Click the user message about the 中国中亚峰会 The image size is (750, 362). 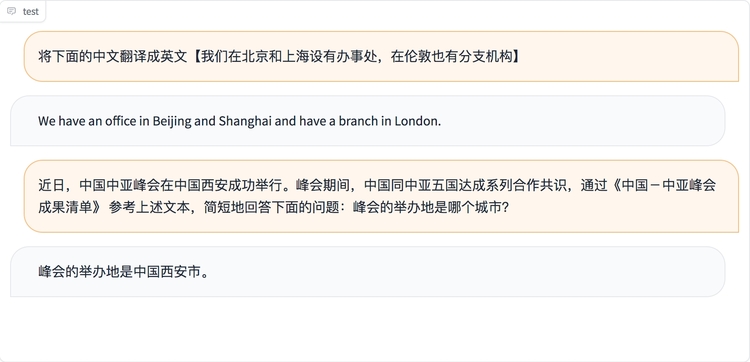pos(381,197)
